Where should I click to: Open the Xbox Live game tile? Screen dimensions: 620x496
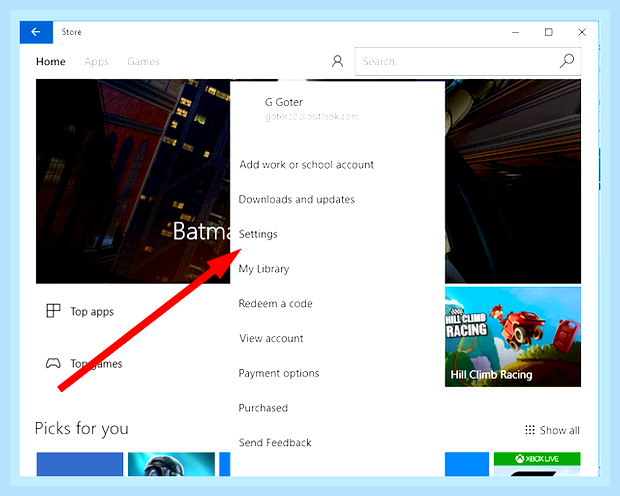[x=537, y=464]
